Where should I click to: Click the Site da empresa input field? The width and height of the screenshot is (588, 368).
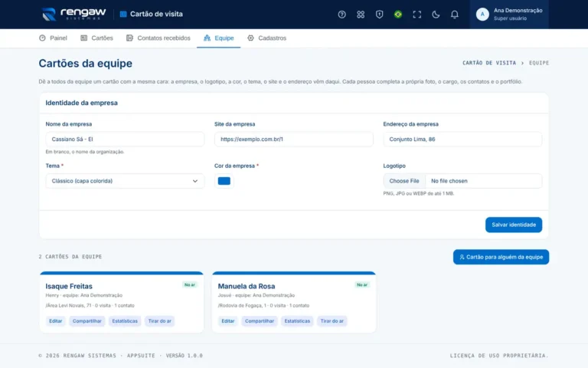(294, 140)
